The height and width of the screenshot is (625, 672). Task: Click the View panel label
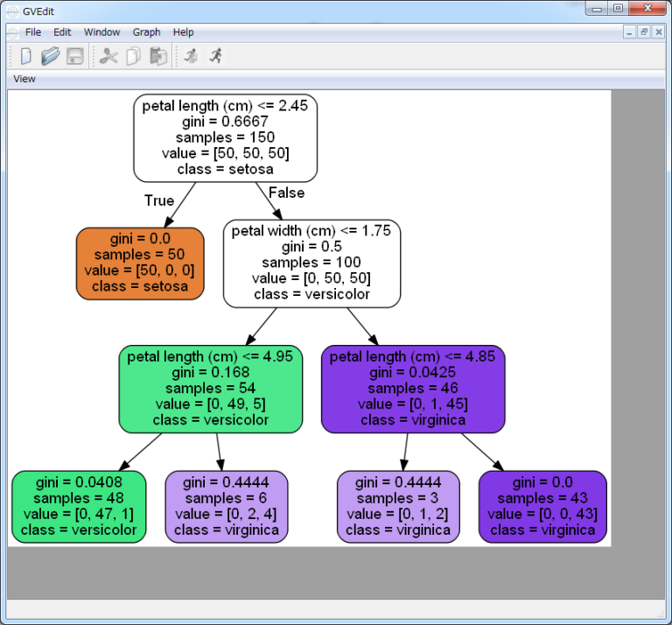(24, 79)
